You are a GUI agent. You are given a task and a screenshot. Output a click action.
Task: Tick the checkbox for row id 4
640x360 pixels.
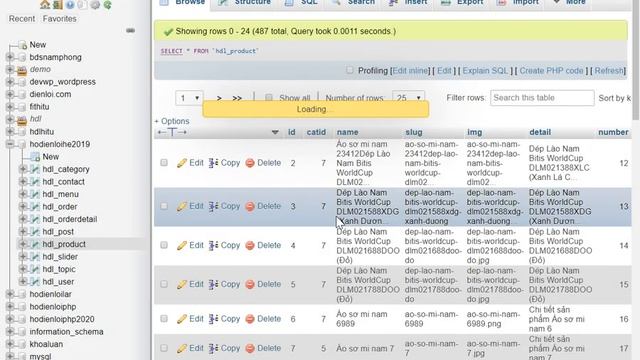point(164,245)
